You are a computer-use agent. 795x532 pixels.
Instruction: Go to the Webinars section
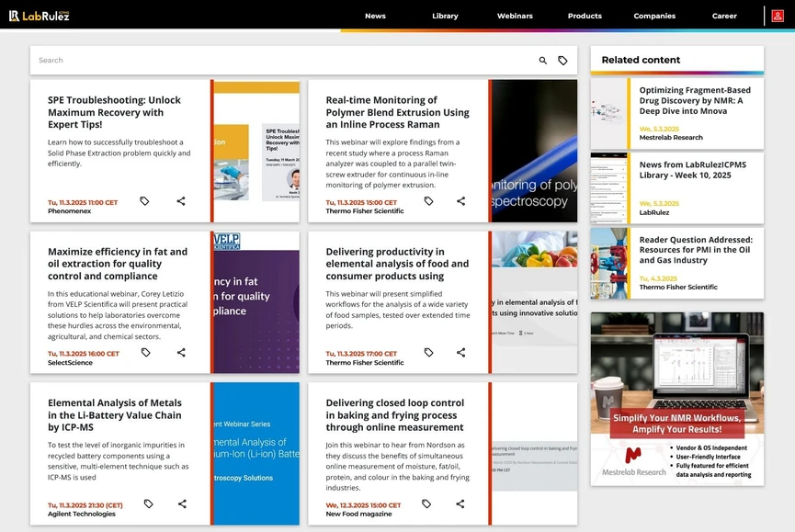[515, 16]
